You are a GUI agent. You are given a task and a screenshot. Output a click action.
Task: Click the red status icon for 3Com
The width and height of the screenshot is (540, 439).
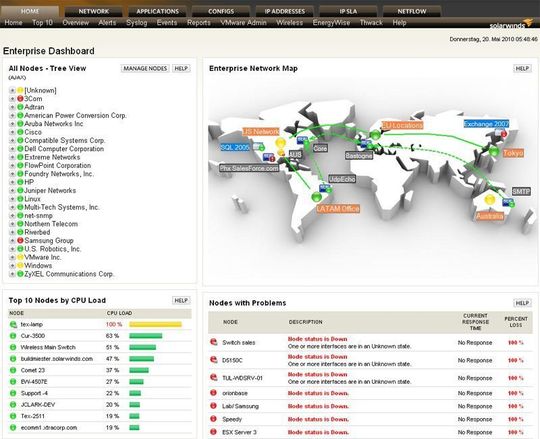20,98
